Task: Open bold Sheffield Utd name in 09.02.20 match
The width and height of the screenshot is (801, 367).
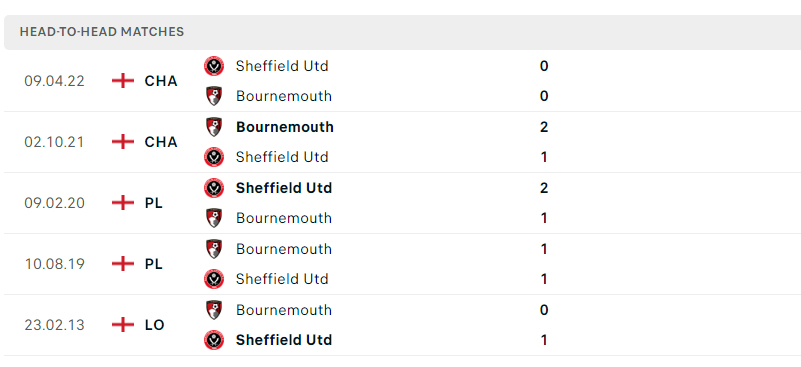Action: [284, 188]
